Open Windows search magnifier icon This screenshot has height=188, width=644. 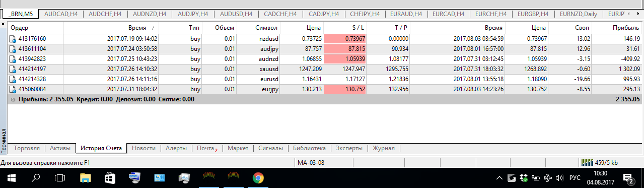click(36, 178)
